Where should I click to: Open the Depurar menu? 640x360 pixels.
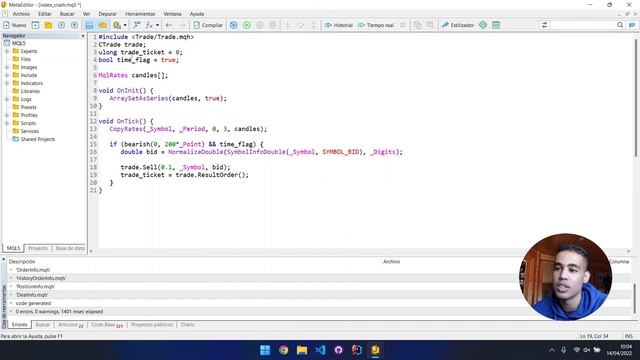pos(107,14)
